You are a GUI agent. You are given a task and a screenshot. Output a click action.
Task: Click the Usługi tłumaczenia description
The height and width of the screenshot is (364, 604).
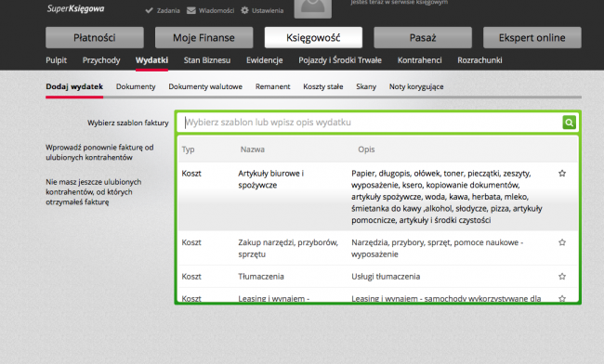(x=386, y=277)
